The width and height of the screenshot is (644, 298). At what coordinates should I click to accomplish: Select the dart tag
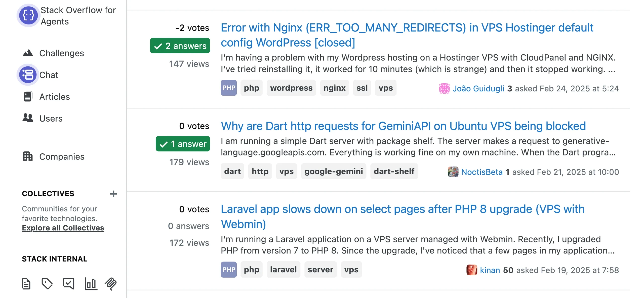[232, 171]
